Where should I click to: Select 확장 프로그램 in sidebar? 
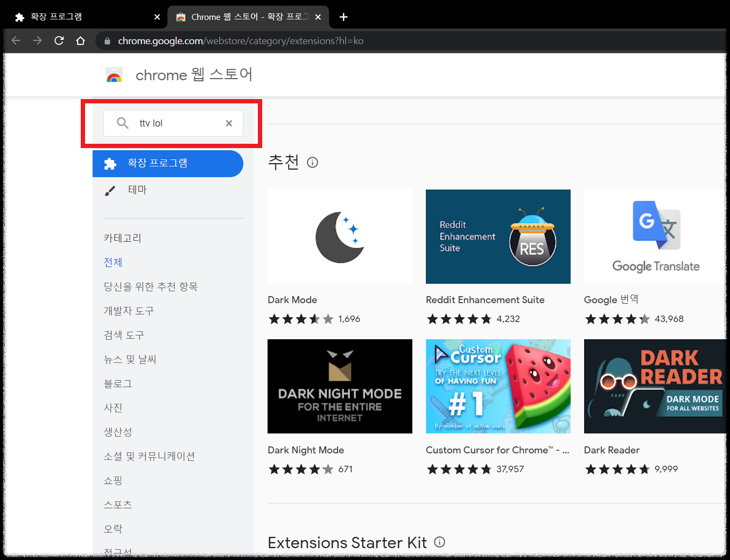[167, 163]
